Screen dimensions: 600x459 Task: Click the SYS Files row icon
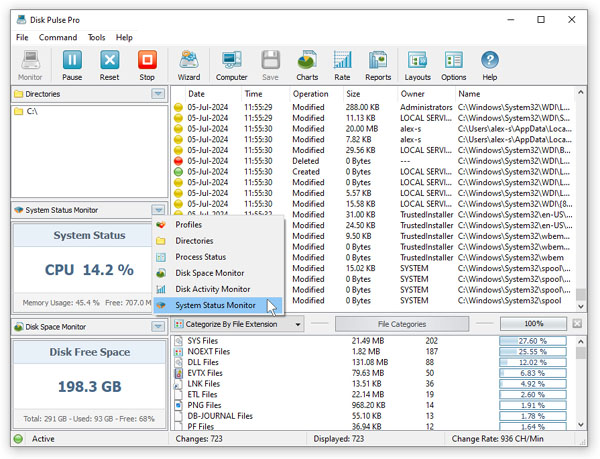[178, 341]
